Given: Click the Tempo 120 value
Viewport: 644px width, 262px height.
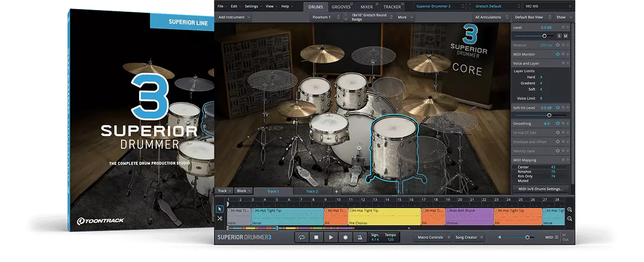Looking at the screenshot, I should tap(390, 239).
